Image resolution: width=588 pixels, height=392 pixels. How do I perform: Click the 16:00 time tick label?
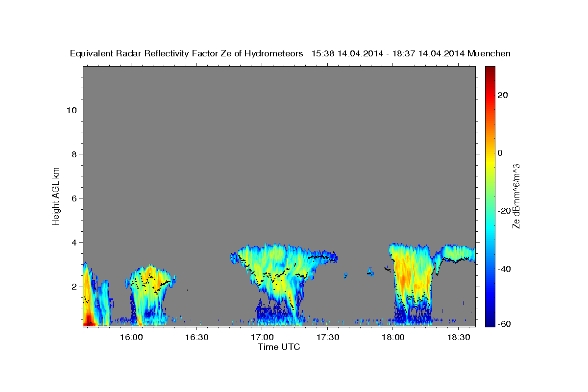pyautogui.click(x=132, y=338)
